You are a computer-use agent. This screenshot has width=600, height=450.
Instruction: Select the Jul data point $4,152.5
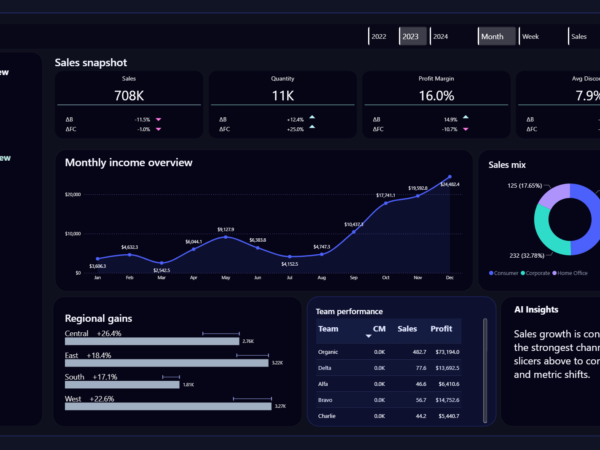point(290,257)
